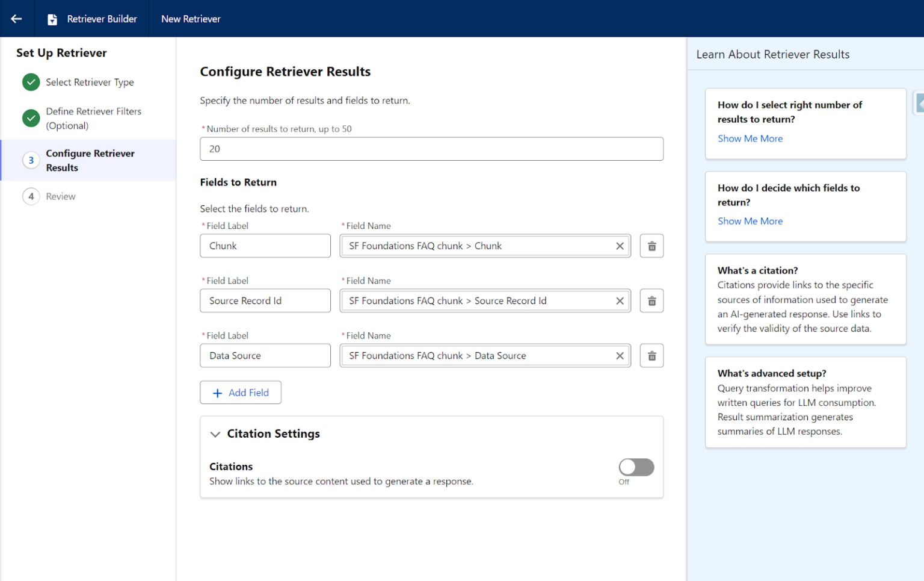Open the Source Record Id field name combo box
Viewport: 924px width, 581px height.
coord(485,300)
